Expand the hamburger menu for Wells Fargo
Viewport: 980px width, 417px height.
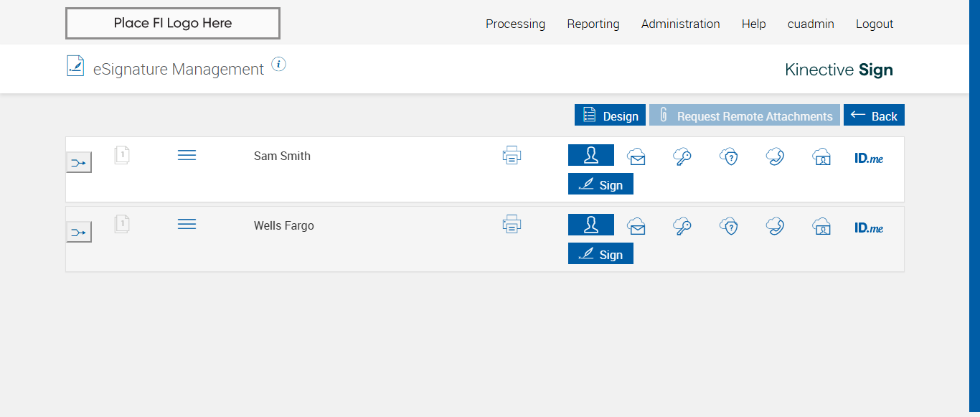(x=187, y=225)
